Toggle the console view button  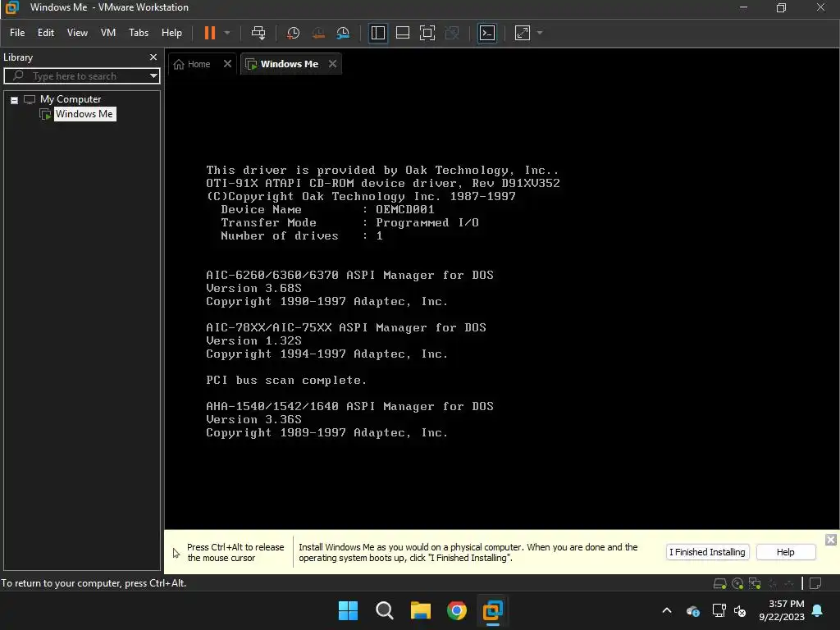[x=487, y=33]
